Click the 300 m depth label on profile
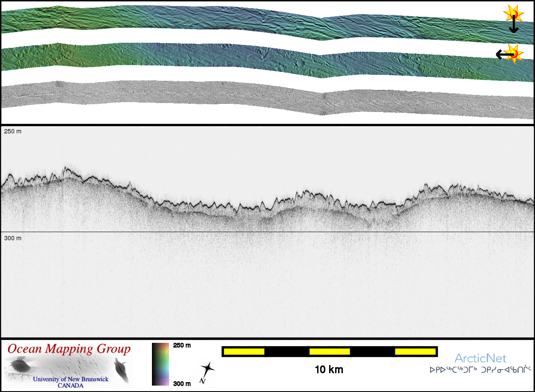 [x=13, y=238]
